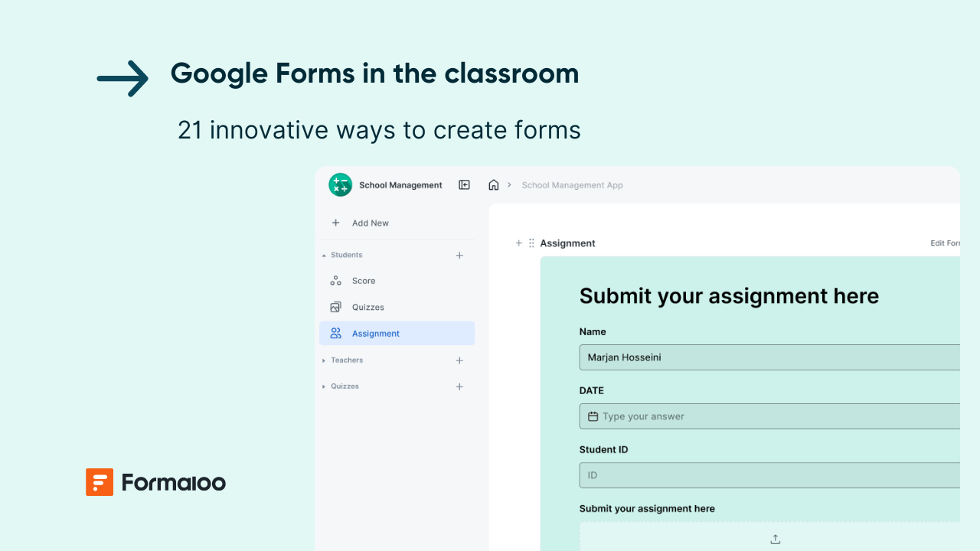The width and height of the screenshot is (980, 551).
Task: Click the plus icon beside Add New
Action: tap(335, 223)
